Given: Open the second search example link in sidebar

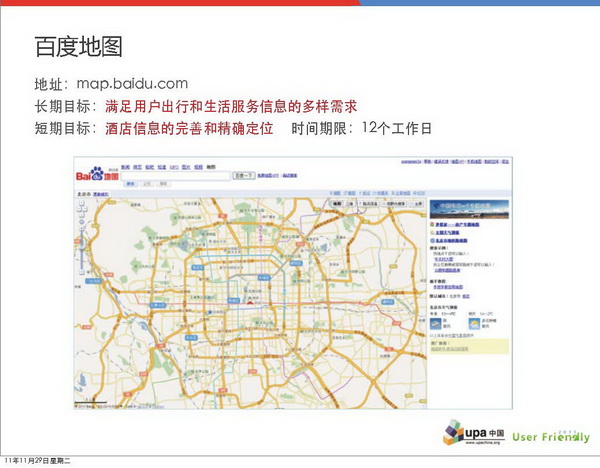Looking at the screenshot, I should (447, 270).
